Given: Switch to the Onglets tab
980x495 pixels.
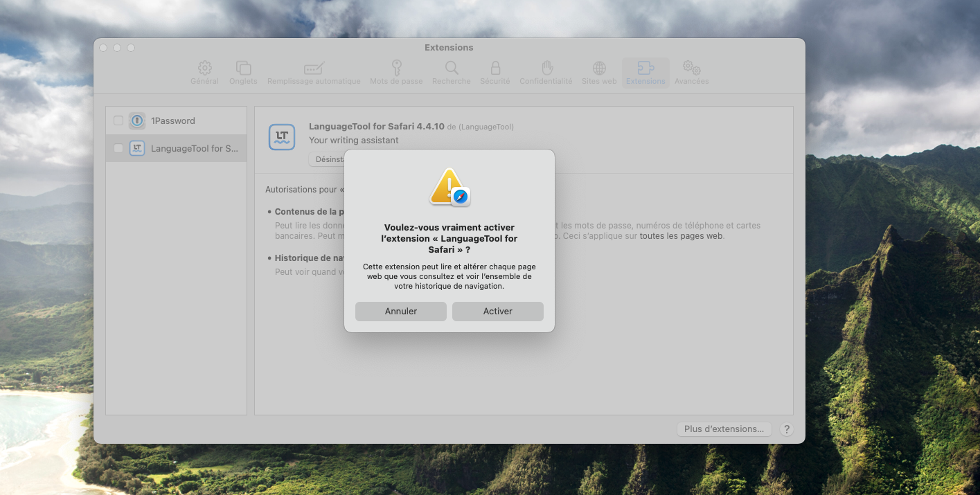Looking at the screenshot, I should coord(243,73).
